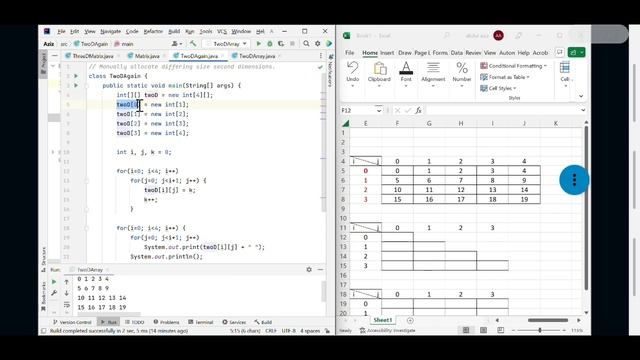Toggle the Project tool window stripe
The image size is (640, 360).
click(44, 64)
